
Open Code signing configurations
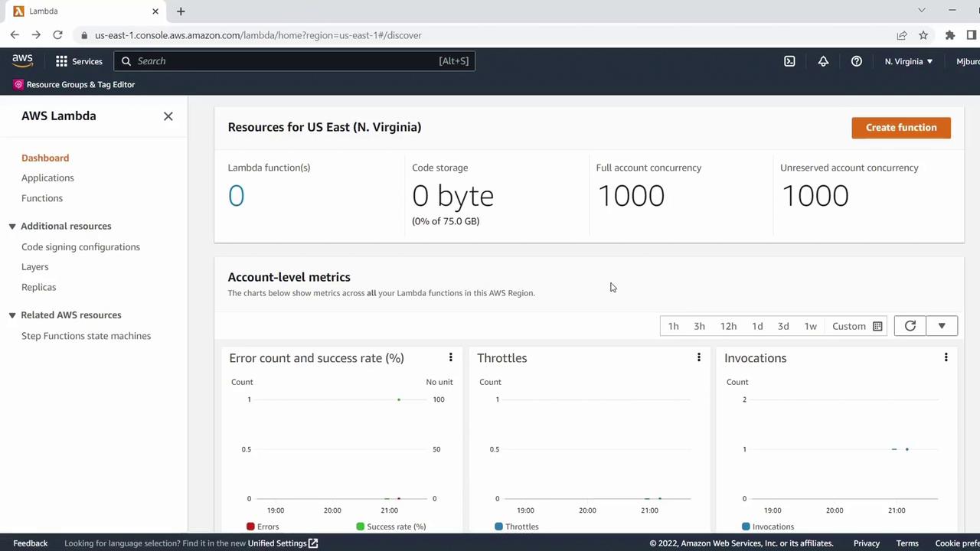pyautogui.click(x=80, y=247)
